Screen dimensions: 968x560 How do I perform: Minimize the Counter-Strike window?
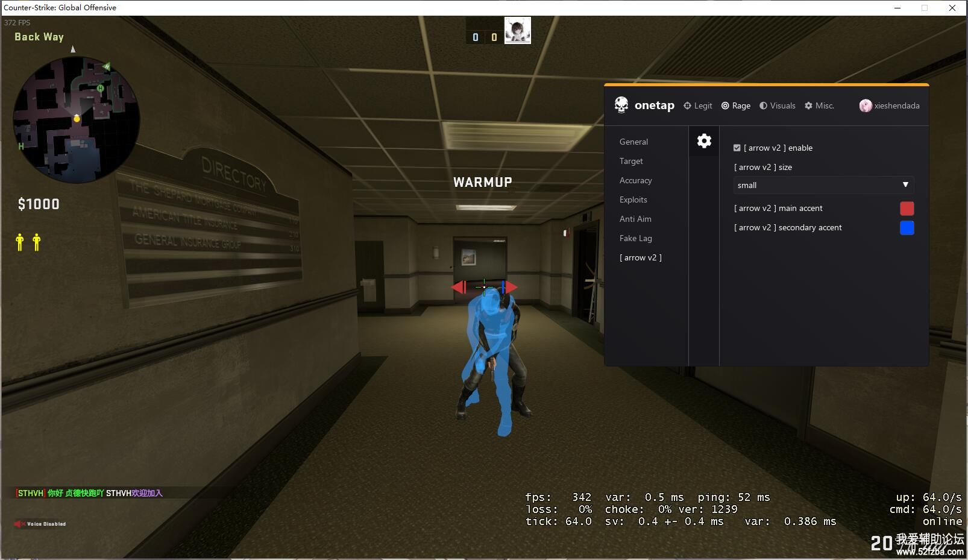897,8
